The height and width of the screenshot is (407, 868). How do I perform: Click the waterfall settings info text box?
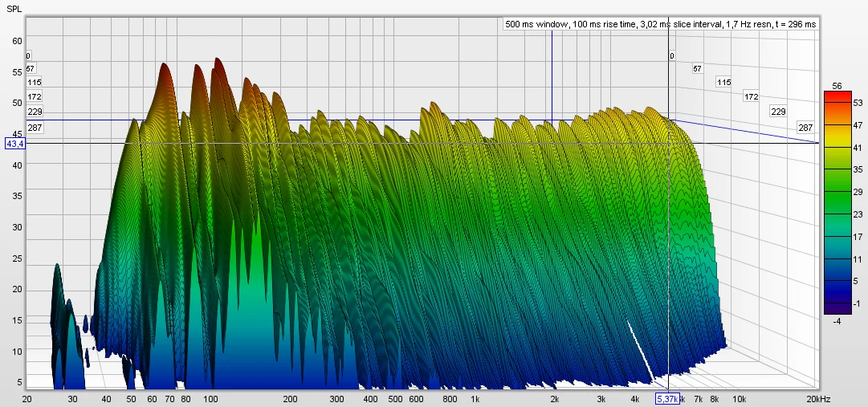[x=660, y=24]
